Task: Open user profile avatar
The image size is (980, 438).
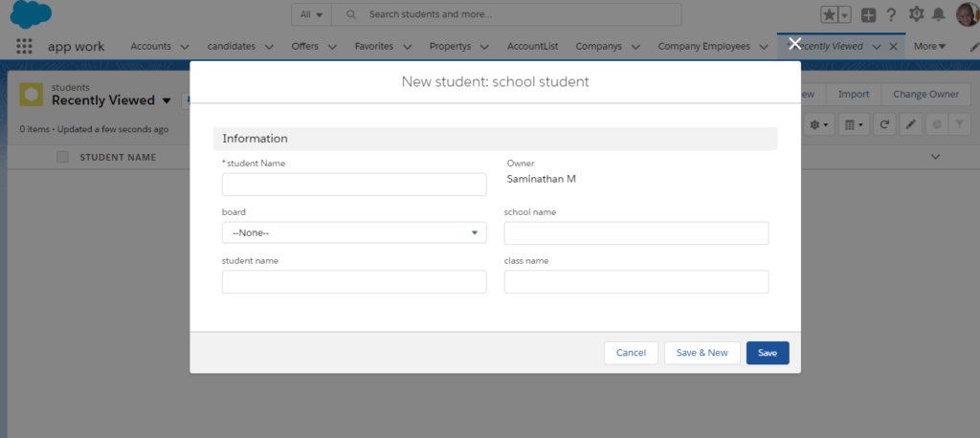Action: (967, 14)
